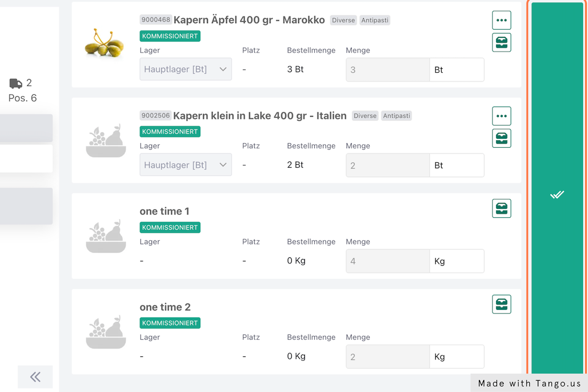Open three-dot menu for Kapern klein in Lake

[x=501, y=116]
